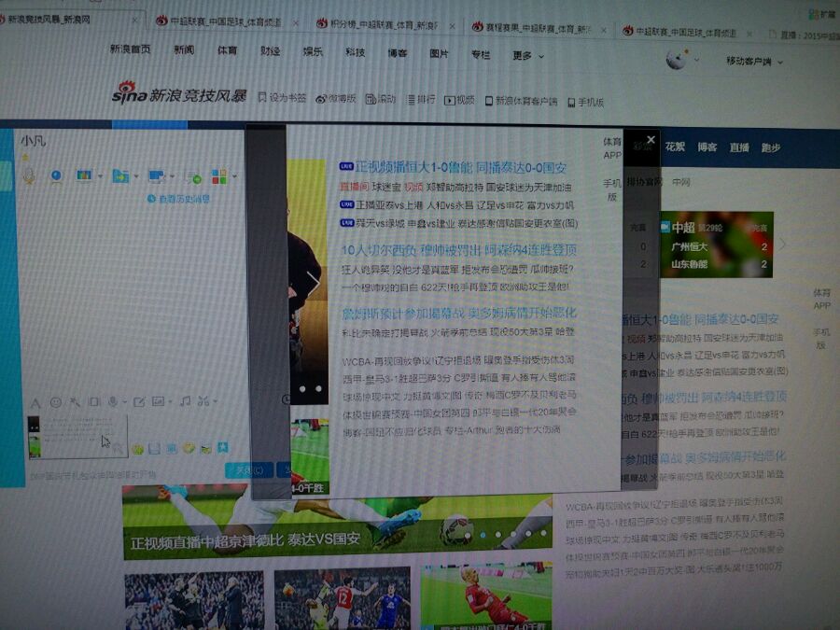Screen dimensions: 840x630
Task: Click the 关闭(C) button in chat window
Action: click(249, 470)
